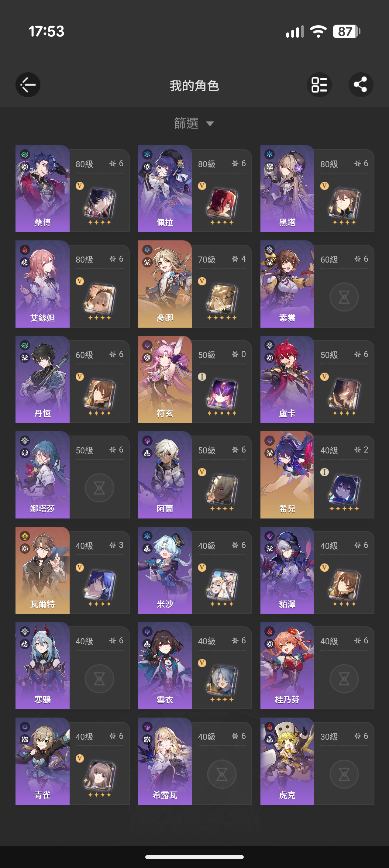
Task: View 符玄's five-star light cone
Action: pyautogui.click(x=222, y=395)
